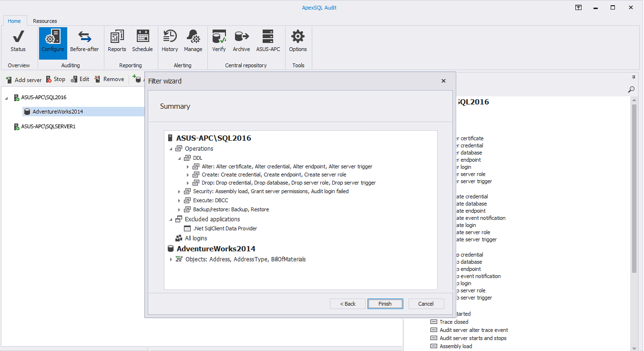Image resolution: width=644 pixels, height=351 pixels.
Task: Click the right panel vertical scrollbar
Action: [x=634, y=188]
